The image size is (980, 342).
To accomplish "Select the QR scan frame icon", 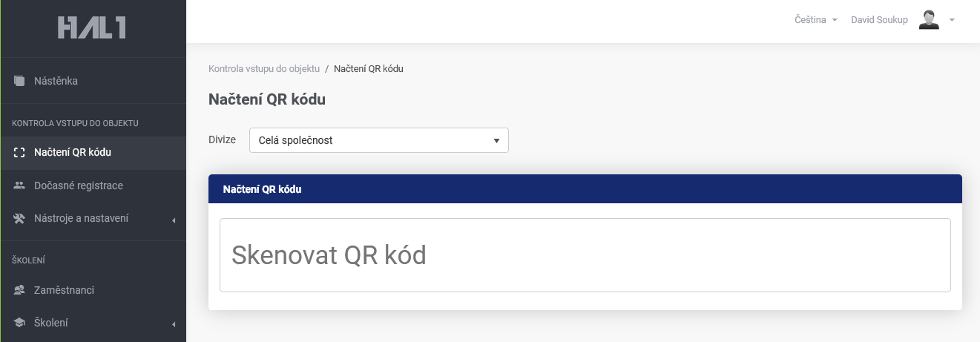I will [19, 153].
